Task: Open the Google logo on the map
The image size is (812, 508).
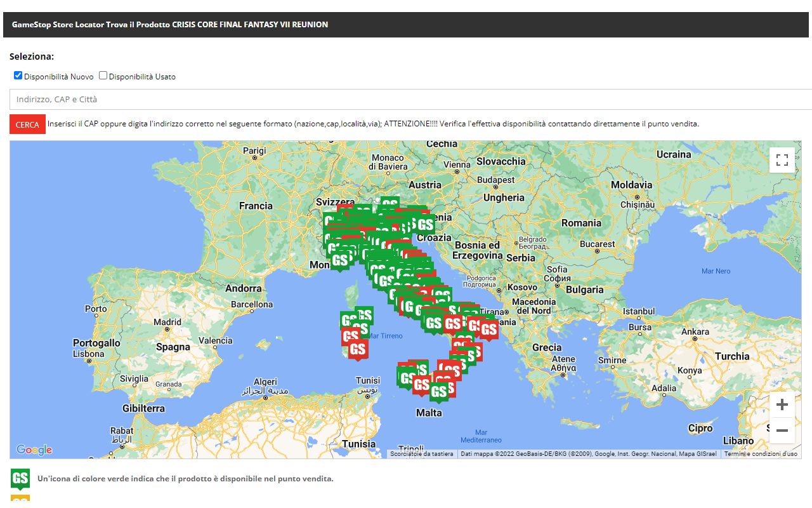Action: click(34, 450)
